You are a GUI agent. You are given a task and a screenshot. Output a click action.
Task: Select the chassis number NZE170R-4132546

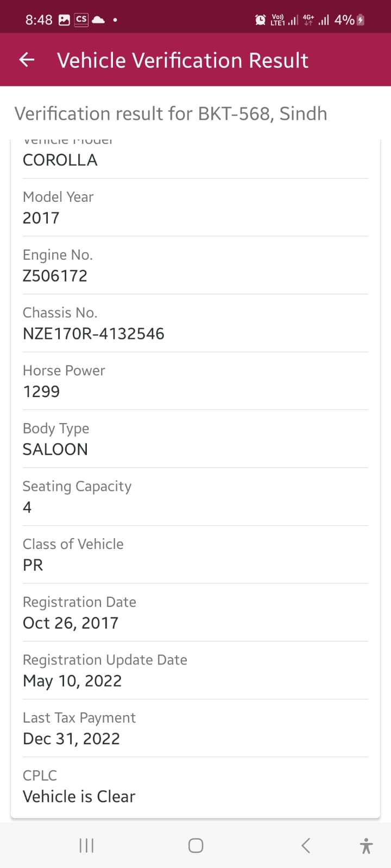[x=93, y=334]
